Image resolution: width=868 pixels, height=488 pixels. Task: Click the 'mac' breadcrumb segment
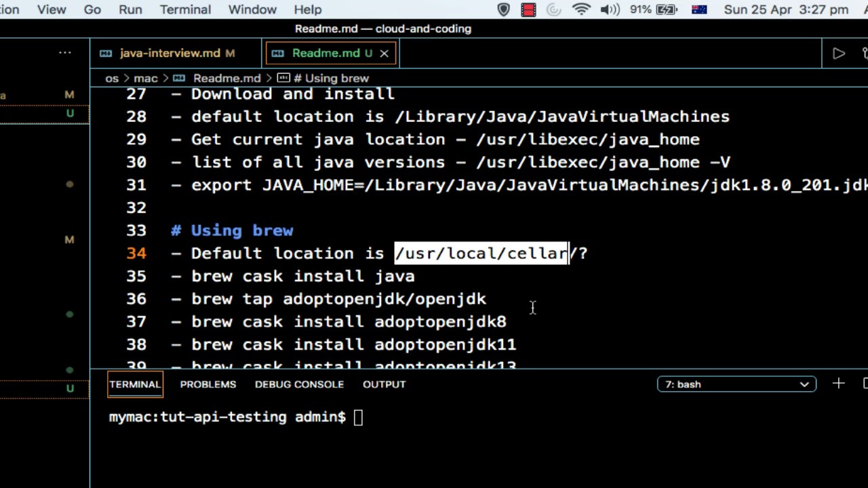tap(146, 79)
